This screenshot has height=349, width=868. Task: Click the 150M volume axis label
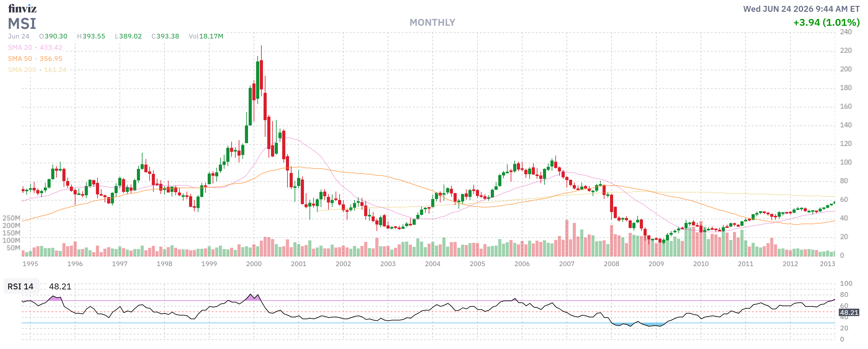[x=11, y=233]
